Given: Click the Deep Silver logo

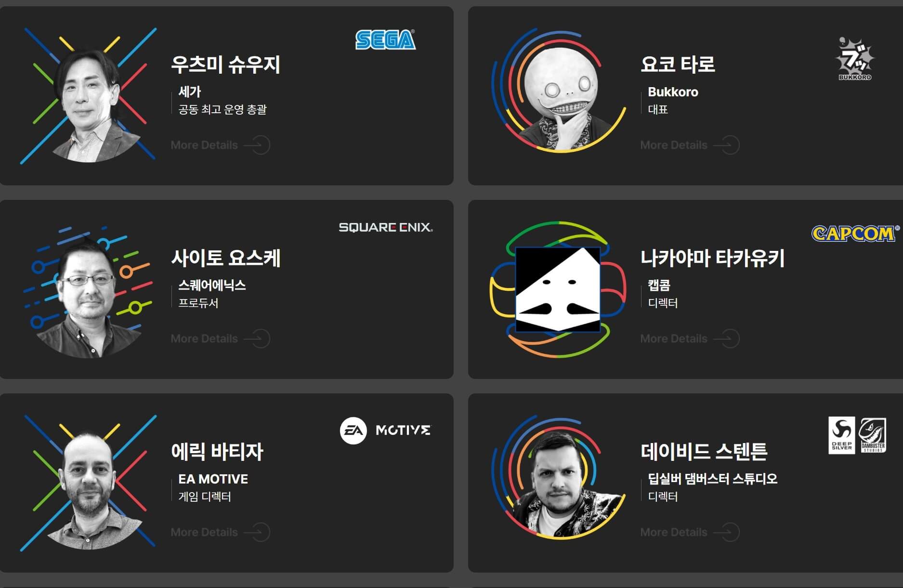Looking at the screenshot, I should coord(841,435).
